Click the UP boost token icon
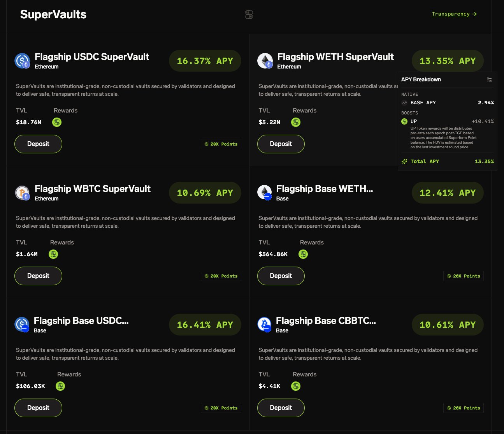 (x=404, y=121)
